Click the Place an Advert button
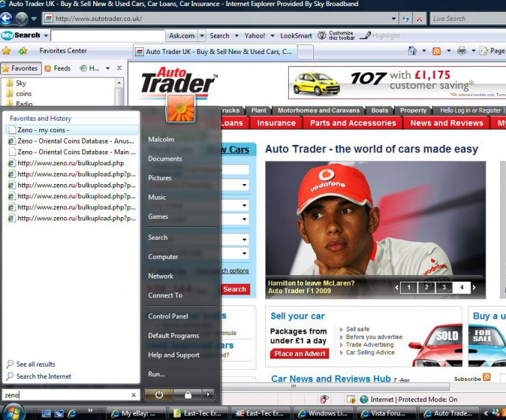Viewport: 506px width, 420px height. pyautogui.click(x=300, y=353)
